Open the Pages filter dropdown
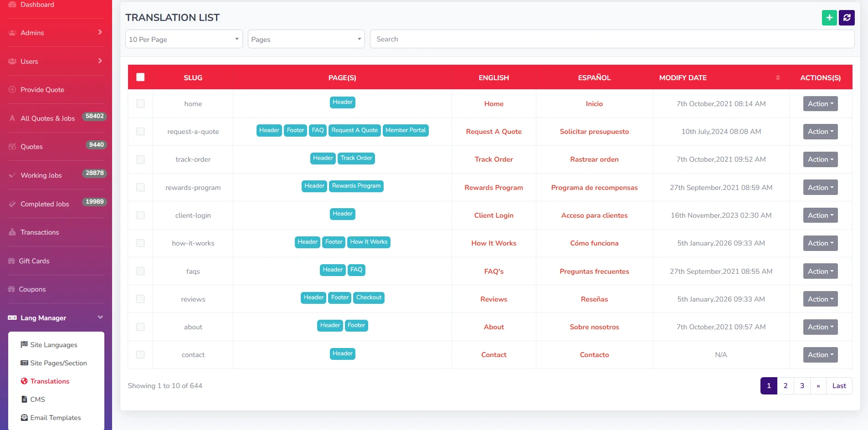The image size is (868, 430). point(306,39)
